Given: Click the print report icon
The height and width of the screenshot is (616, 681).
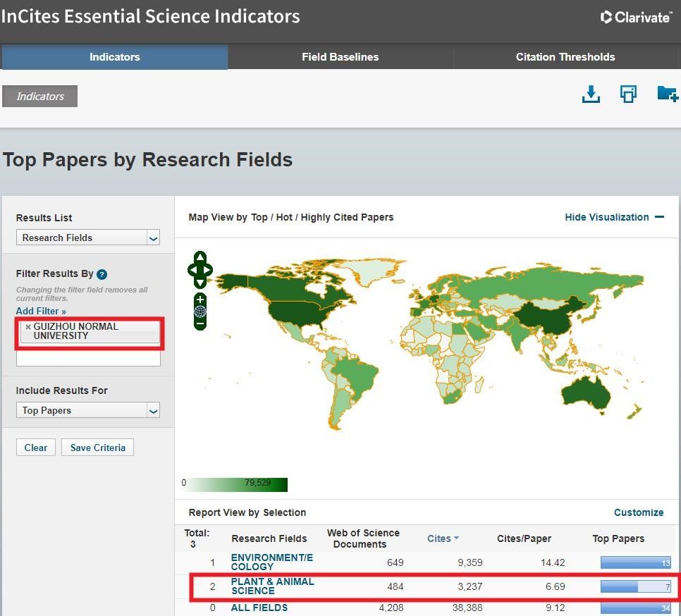Looking at the screenshot, I should tap(628, 94).
